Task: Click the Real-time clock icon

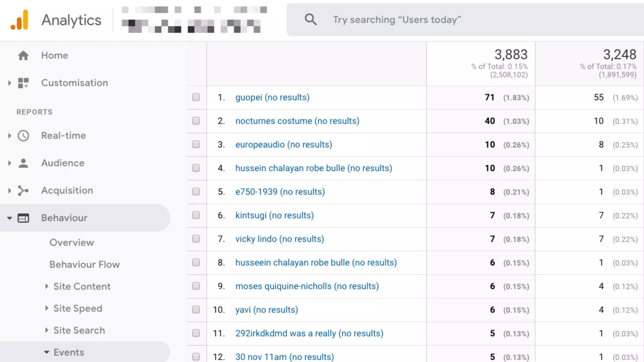Action: pos(23,136)
